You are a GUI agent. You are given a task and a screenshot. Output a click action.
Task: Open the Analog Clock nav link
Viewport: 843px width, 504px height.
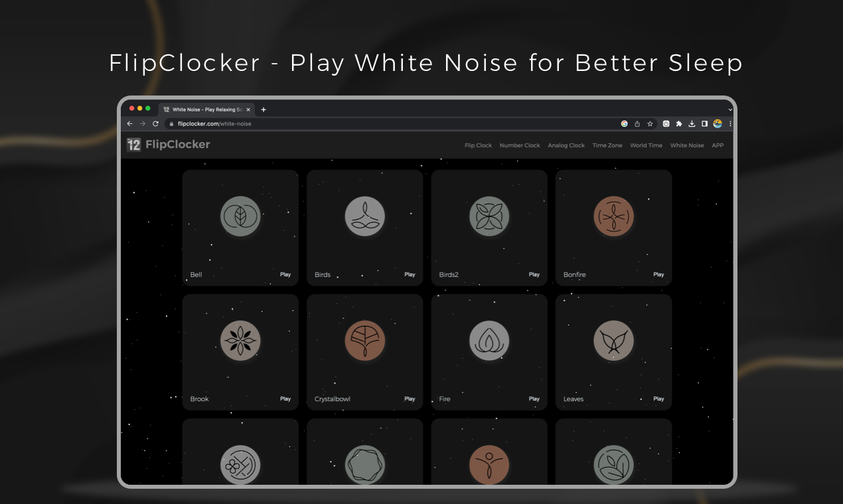(x=566, y=145)
